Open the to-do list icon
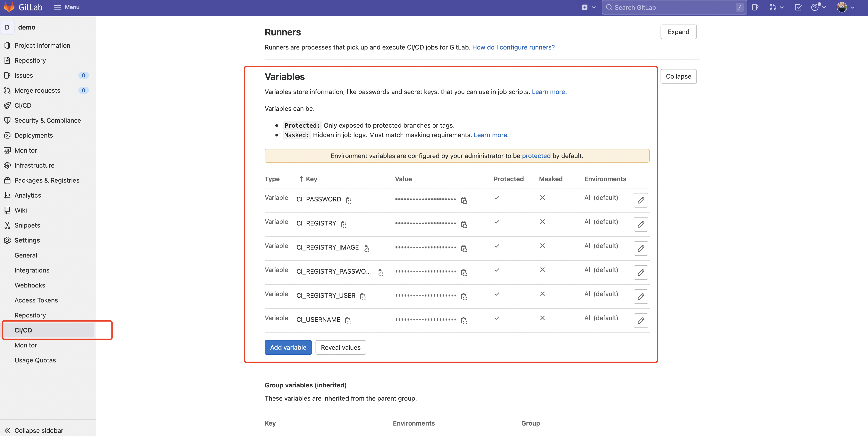The image size is (868, 436). click(798, 7)
